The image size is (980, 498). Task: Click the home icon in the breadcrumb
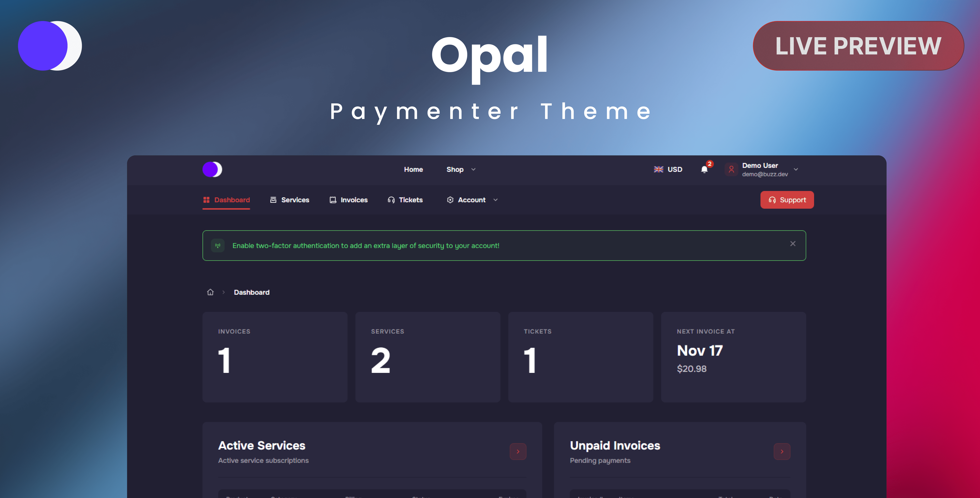(x=210, y=292)
